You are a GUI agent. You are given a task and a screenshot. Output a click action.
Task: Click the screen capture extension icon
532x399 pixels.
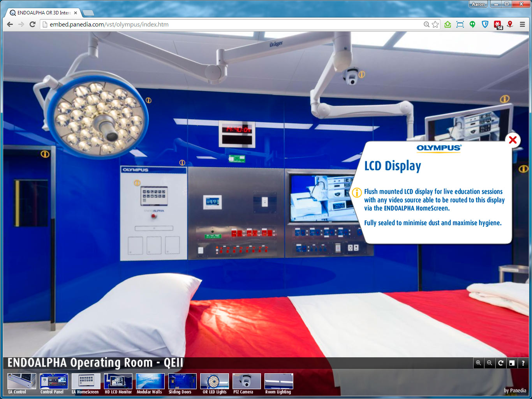pos(460,24)
